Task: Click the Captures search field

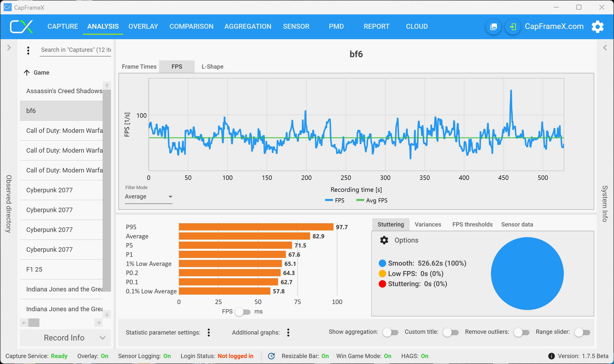Action: point(76,50)
